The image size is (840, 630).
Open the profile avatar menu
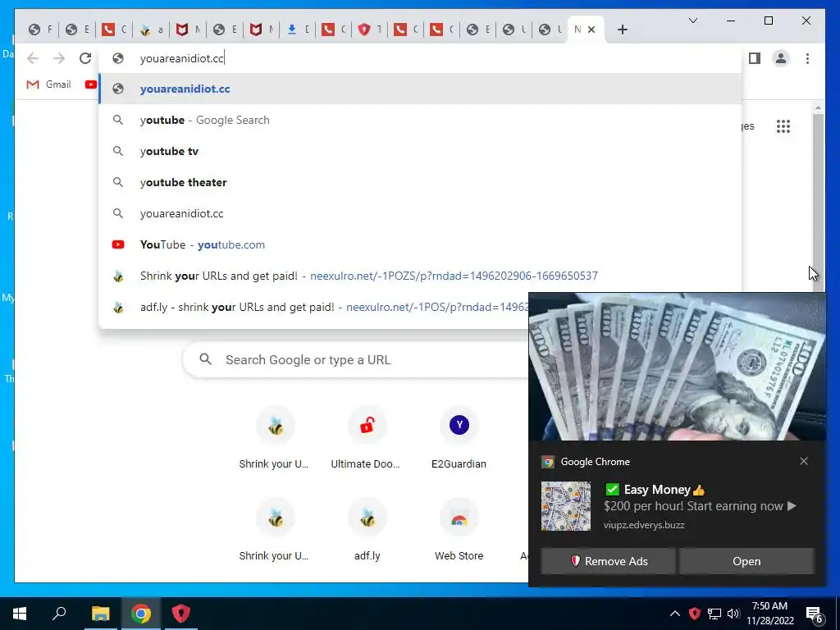coord(781,58)
